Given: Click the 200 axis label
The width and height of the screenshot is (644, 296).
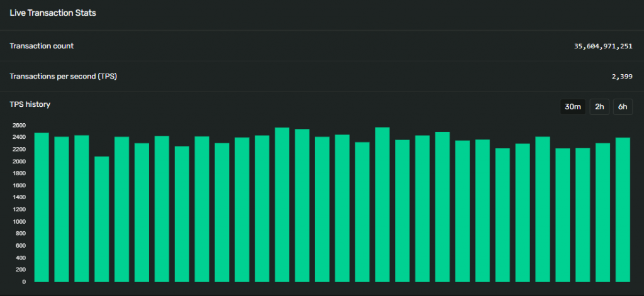Looking at the screenshot, I should [x=22, y=270].
